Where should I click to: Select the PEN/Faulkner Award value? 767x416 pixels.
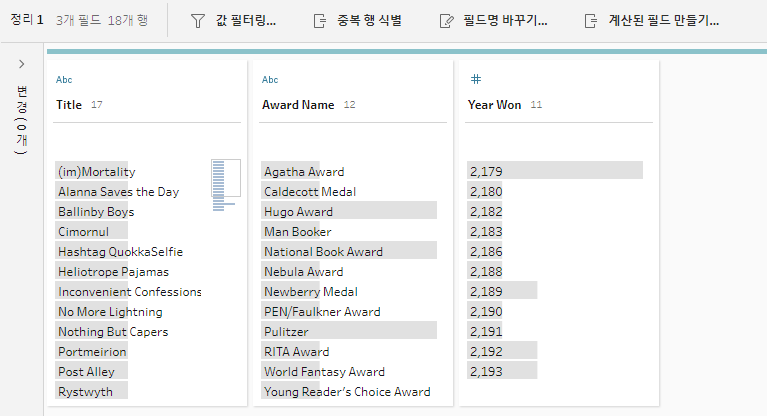click(x=322, y=312)
